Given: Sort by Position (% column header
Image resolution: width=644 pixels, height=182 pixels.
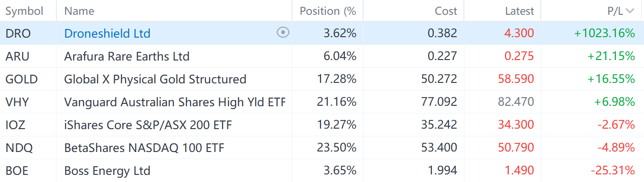Looking at the screenshot, I should pyautogui.click(x=328, y=11).
